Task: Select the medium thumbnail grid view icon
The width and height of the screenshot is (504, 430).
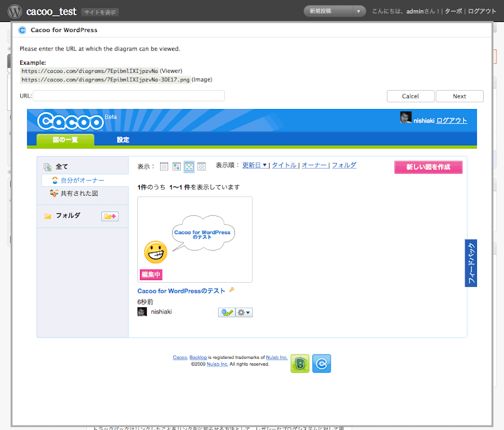Action: tap(189, 166)
